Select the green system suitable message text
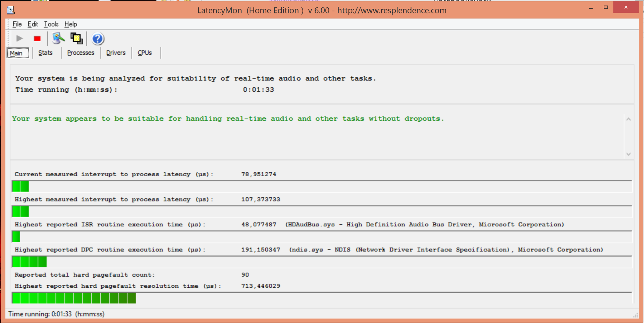Viewport: 644px width, 323px height. (x=228, y=119)
